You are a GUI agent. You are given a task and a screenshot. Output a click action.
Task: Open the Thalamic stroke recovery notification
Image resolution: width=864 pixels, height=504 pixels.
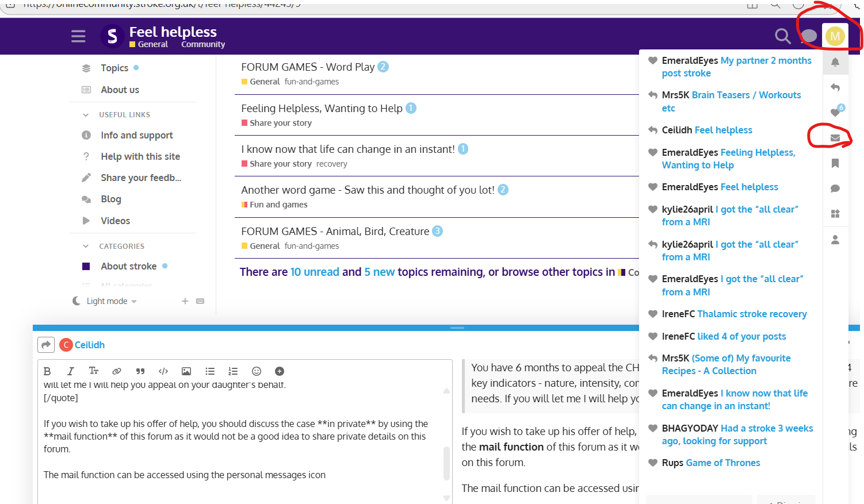point(751,314)
